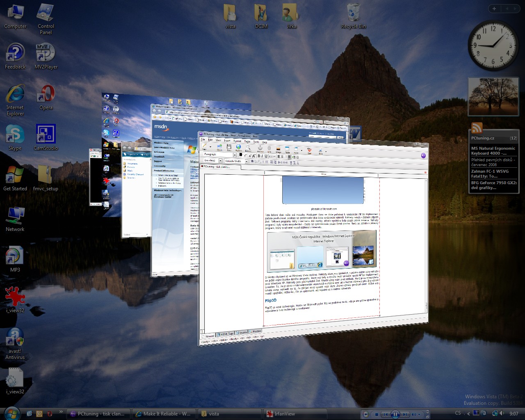Expand the arrow next to Print button
The image size is (525, 420).
tap(326, 151)
